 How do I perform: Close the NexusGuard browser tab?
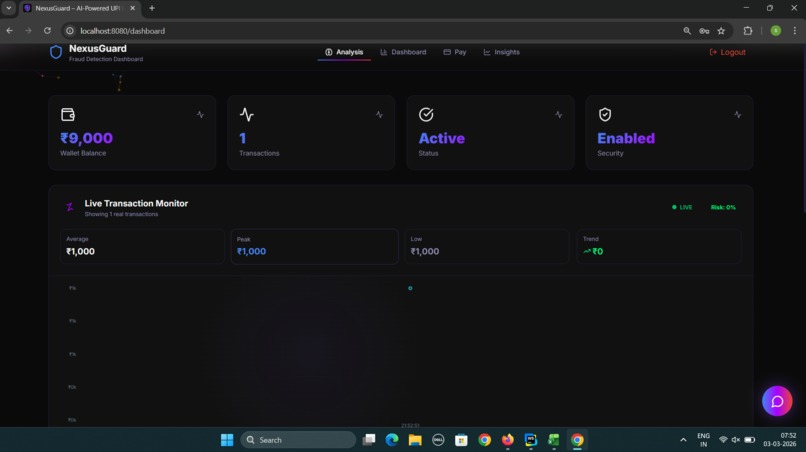[132, 8]
